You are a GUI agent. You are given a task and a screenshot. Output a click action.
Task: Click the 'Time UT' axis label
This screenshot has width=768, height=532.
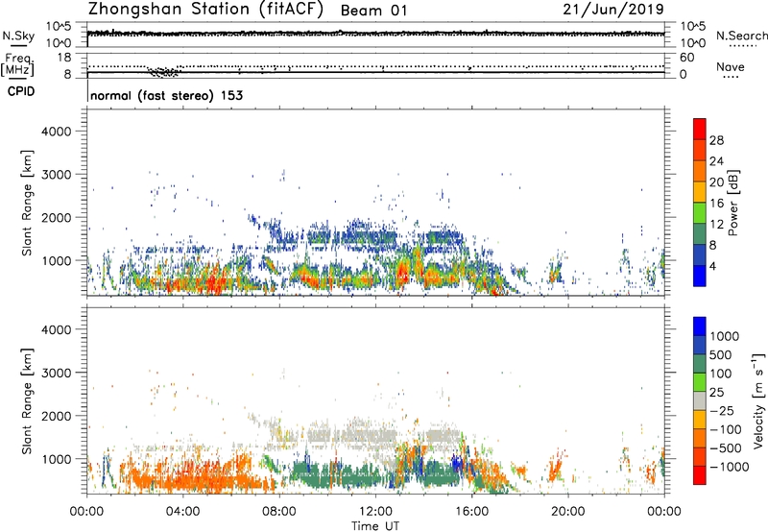(375, 526)
